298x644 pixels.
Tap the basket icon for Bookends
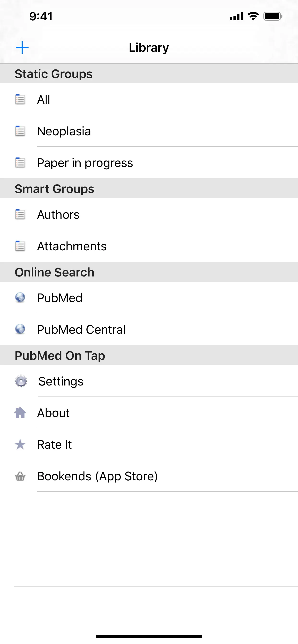tap(20, 476)
